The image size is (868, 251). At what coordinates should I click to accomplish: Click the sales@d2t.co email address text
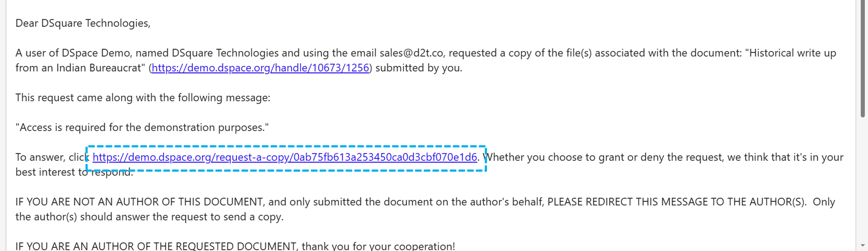[x=411, y=53]
